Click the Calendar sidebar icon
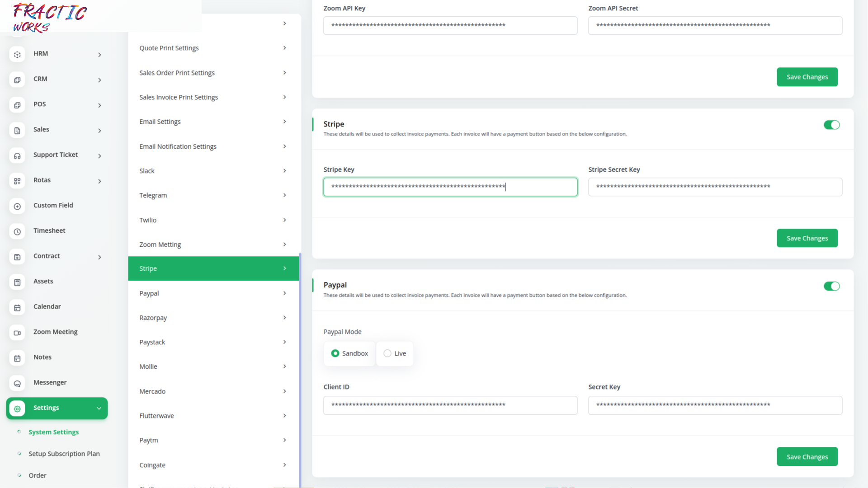This screenshot has width=868, height=488. pos(17,308)
